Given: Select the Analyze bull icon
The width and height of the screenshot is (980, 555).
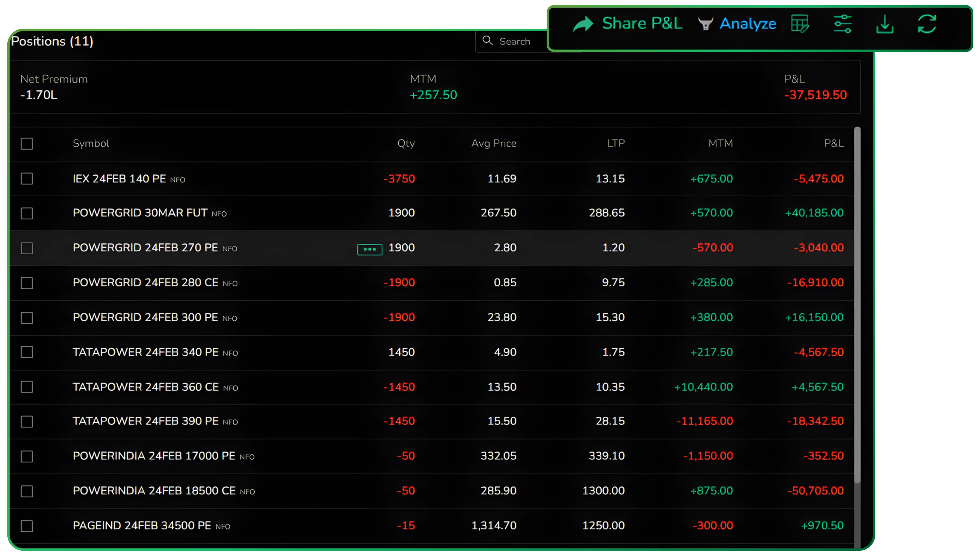Looking at the screenshot, I should (706, 24).
